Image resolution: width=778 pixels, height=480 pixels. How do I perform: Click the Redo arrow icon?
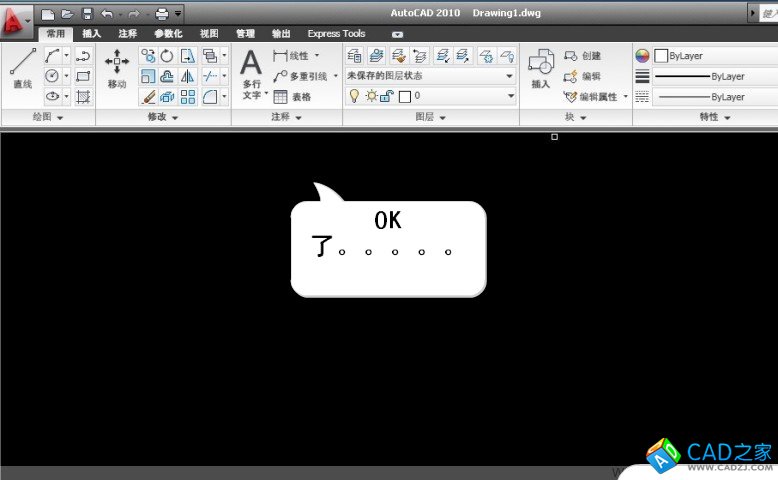tap(133, 14)
